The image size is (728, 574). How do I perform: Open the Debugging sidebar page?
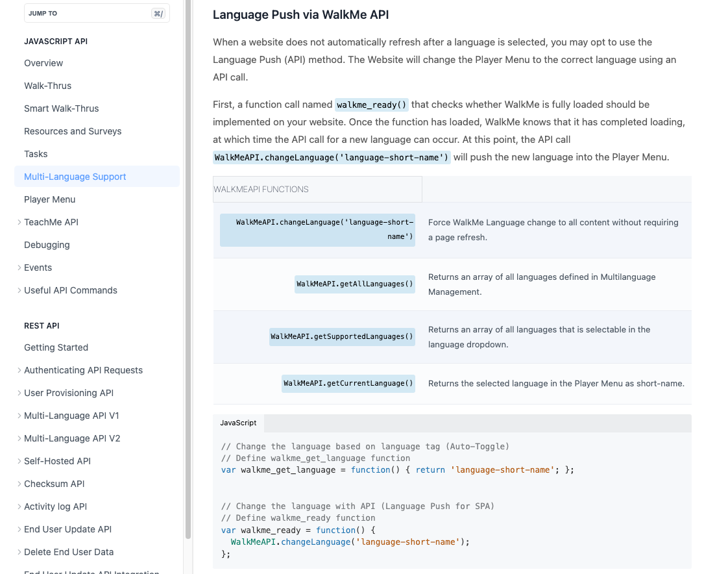(47, 245)
